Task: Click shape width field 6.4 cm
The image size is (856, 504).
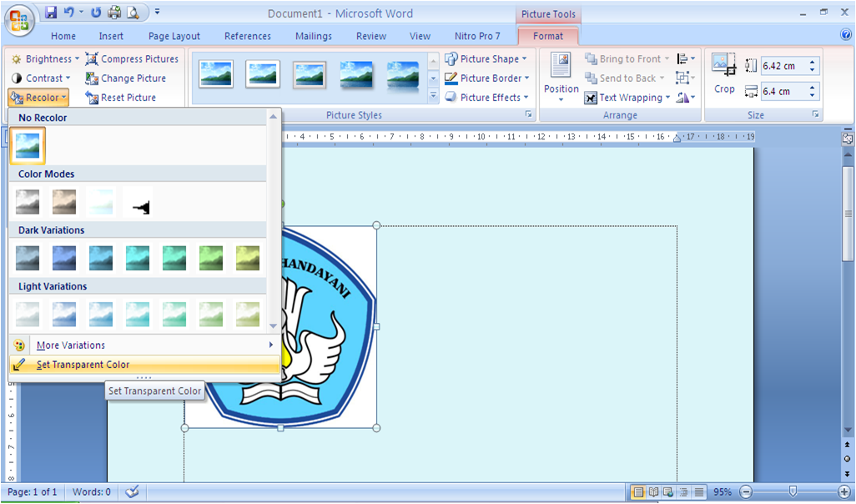Action: coord(784,91)
